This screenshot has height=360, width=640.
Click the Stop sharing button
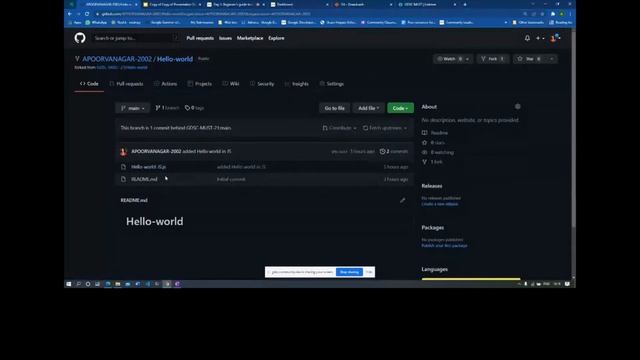(349, 272)
